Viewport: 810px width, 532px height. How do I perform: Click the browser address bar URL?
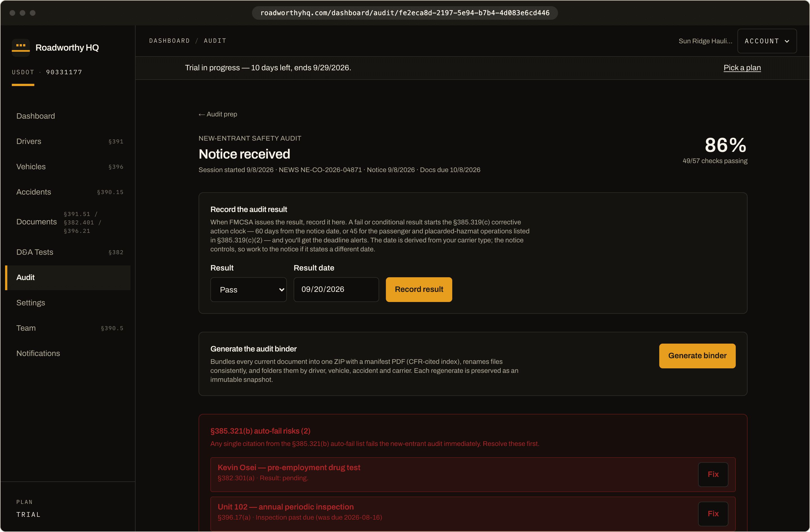point(405,13)
